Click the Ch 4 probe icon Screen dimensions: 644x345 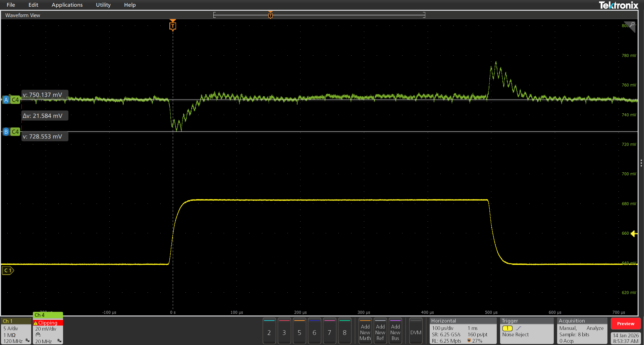pyautogui.click(x=38, y=335)
